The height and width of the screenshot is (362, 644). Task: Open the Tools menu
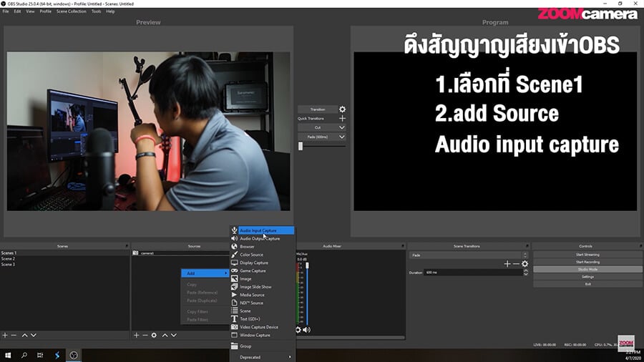click(x=97, y=11)
